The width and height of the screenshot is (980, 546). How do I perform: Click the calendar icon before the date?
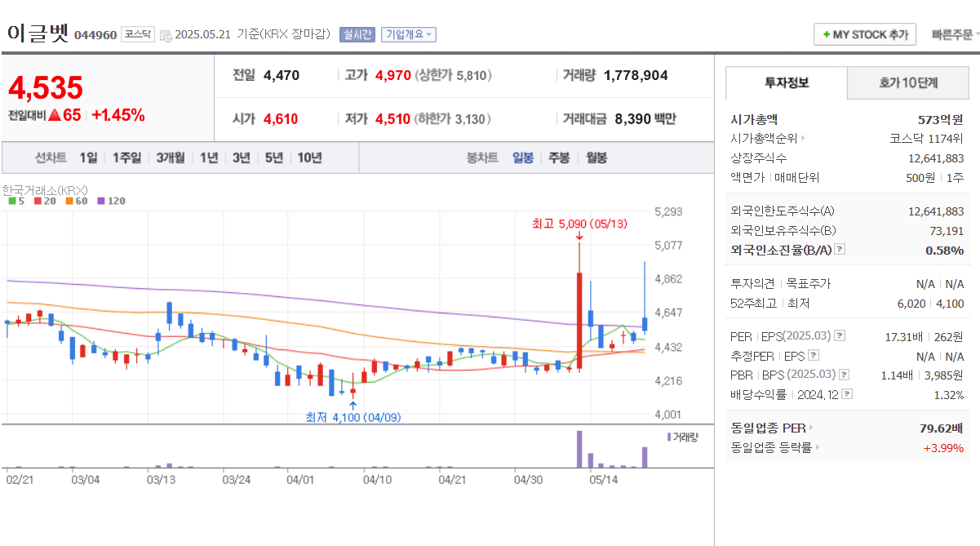166,35
